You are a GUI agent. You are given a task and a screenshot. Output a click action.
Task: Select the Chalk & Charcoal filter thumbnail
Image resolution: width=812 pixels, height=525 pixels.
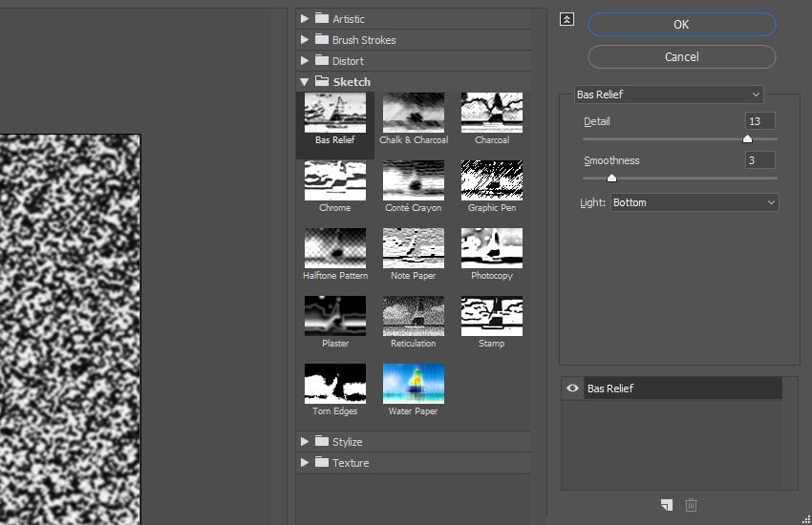point(413,113)
